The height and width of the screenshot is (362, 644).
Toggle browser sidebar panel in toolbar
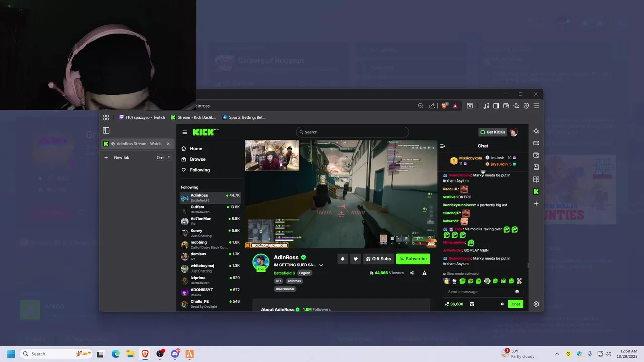[x=496, y=106]
